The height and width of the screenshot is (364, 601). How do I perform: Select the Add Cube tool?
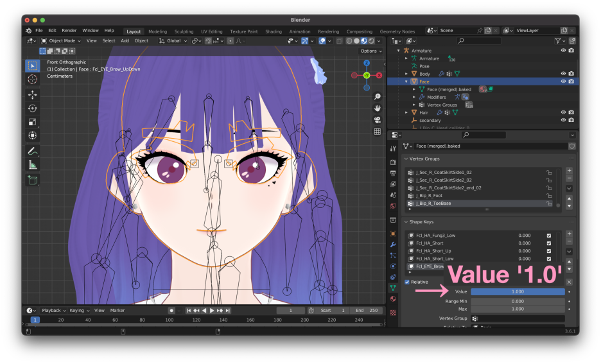pos(33,180)
